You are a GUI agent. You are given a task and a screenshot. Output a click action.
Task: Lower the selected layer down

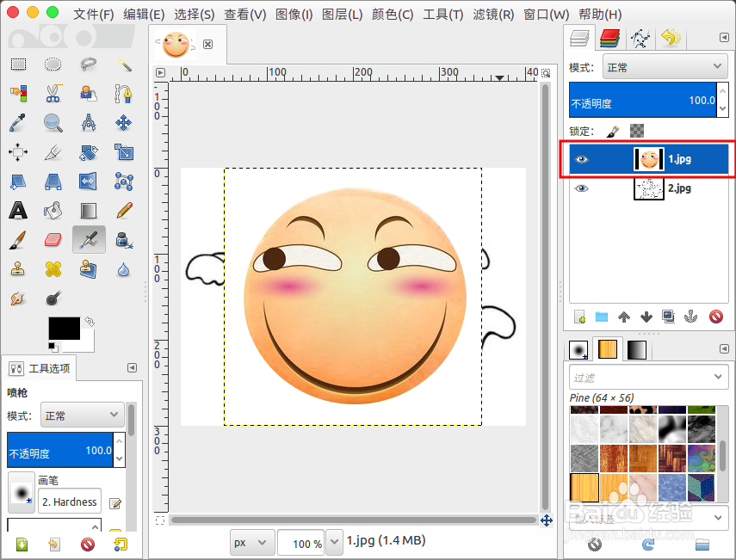pyautogui.click(x=646, y=317)
